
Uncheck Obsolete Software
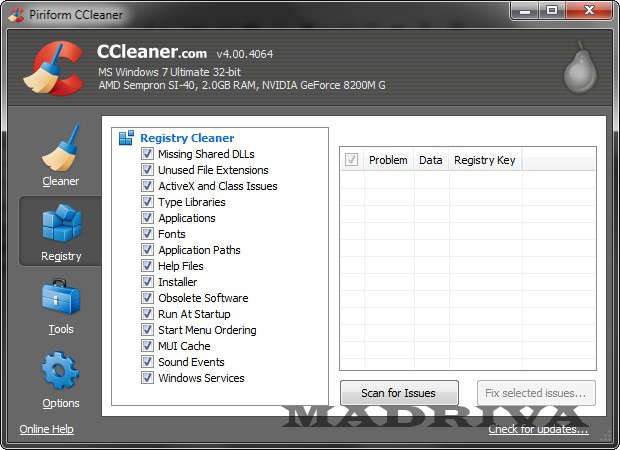click(147, 298)
